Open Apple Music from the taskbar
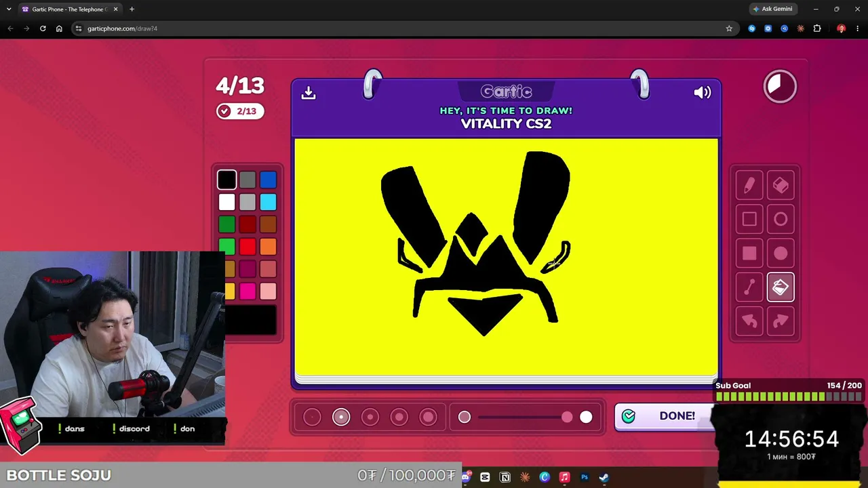Screen dimensions: 868x488 click(x=564, y=477)
